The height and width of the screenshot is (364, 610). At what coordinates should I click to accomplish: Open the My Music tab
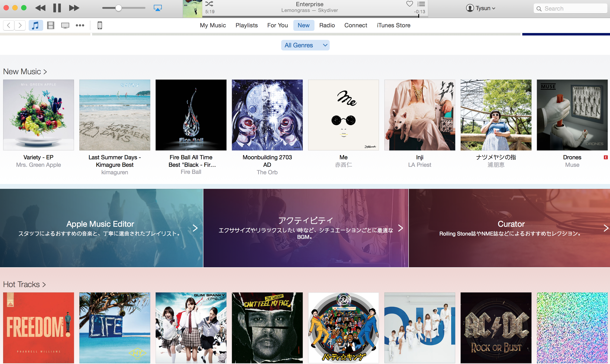213,25
